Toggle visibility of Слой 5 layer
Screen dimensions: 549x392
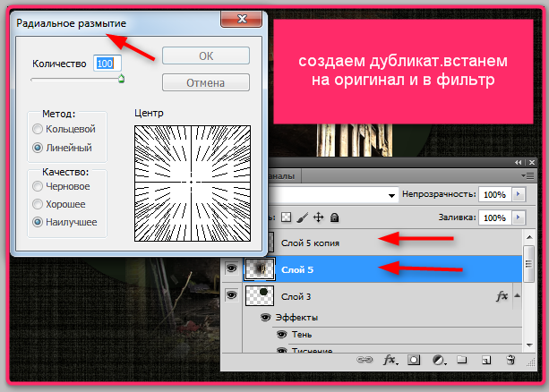(231, 268)
